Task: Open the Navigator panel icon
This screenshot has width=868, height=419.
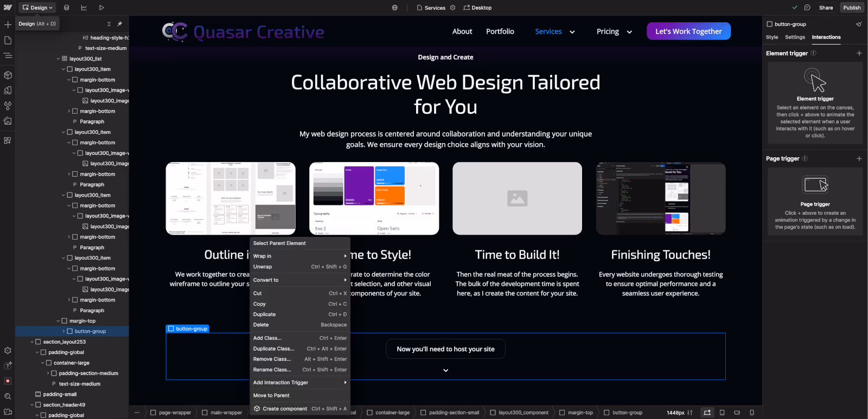Action: coord(8,55)
